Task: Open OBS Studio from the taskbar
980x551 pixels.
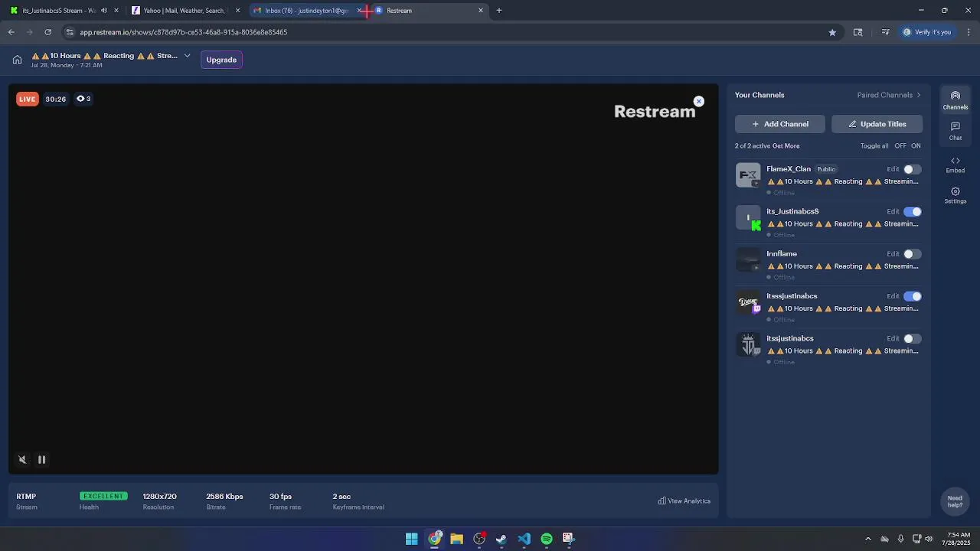Action: [479, 539]
